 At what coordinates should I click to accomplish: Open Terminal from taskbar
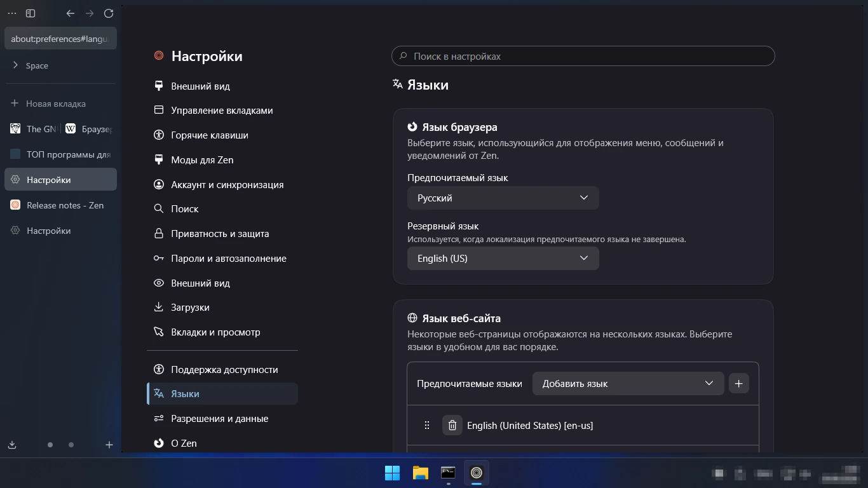click(x=449, y=473)
